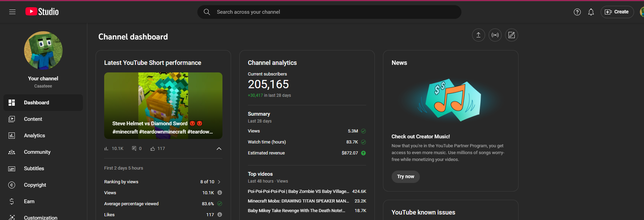
Task: Open the hamburger navigation menu
Action: pyautogui.click(x=12, y=12)
